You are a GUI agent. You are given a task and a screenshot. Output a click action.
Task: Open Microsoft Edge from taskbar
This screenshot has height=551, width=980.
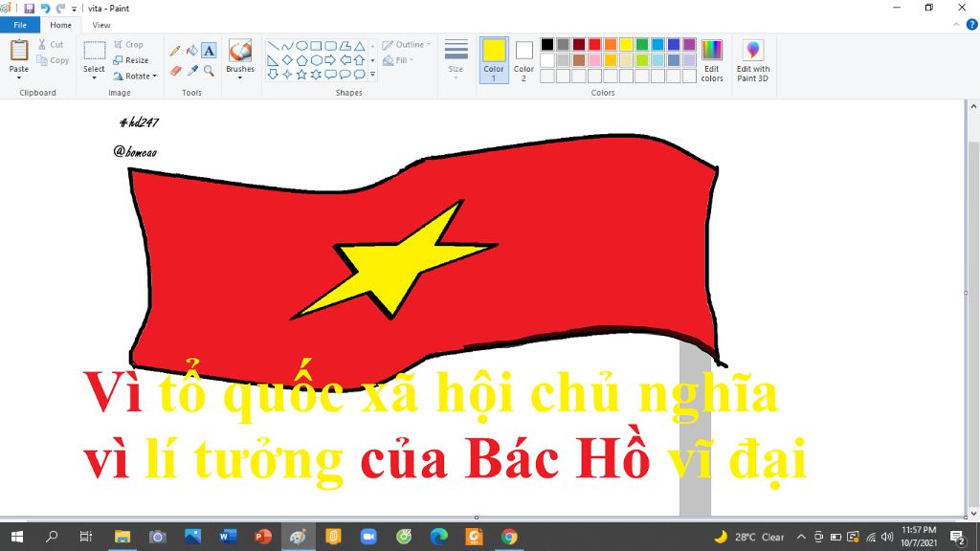439,537
